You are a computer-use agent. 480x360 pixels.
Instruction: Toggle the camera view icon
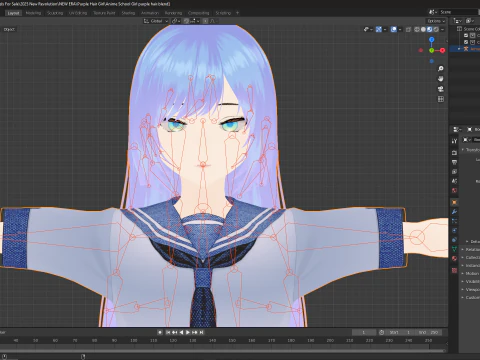pos(441,89)
